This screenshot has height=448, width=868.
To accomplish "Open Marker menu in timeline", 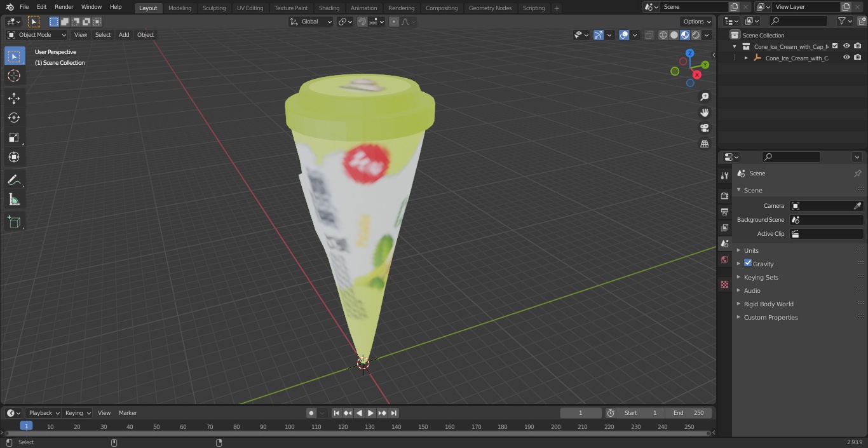I will (128, 413).
